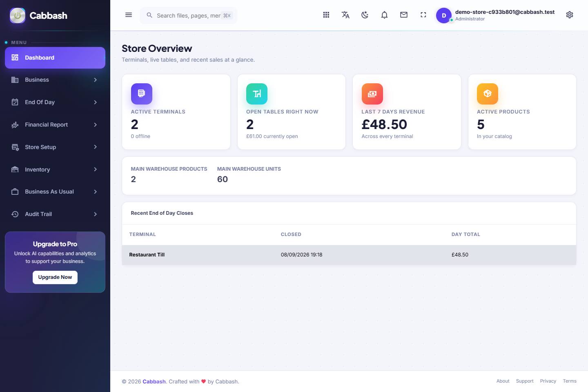Select the Dashboard menu item

pyautogui.click(x=55, y=58)
